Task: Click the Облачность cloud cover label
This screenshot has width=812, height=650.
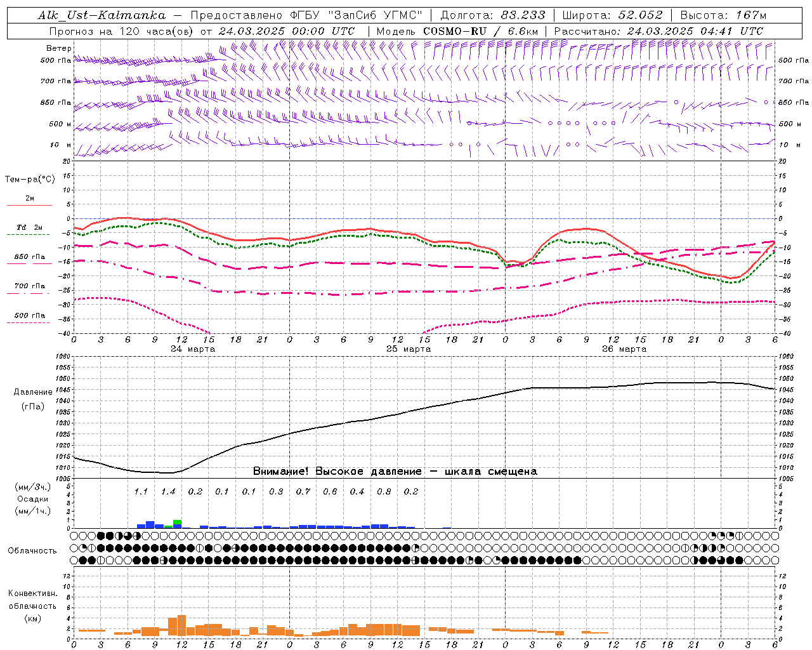Action: [33, 550]
